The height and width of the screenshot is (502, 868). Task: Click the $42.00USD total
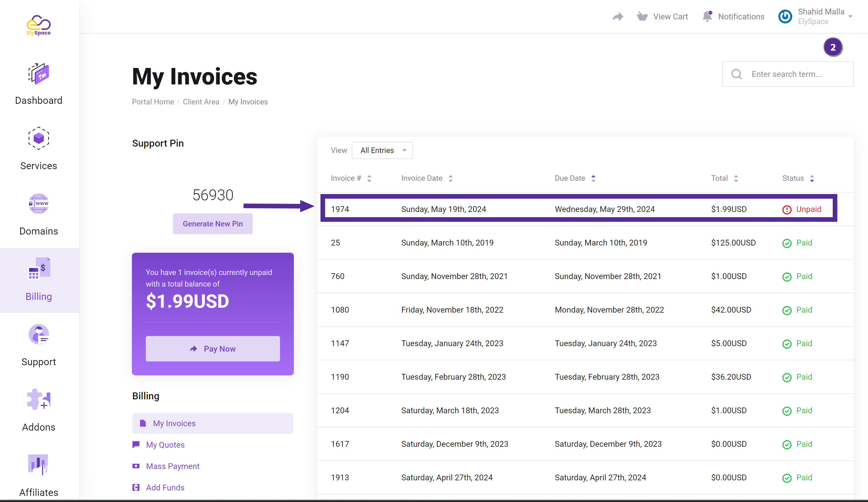tap(731, 310)
